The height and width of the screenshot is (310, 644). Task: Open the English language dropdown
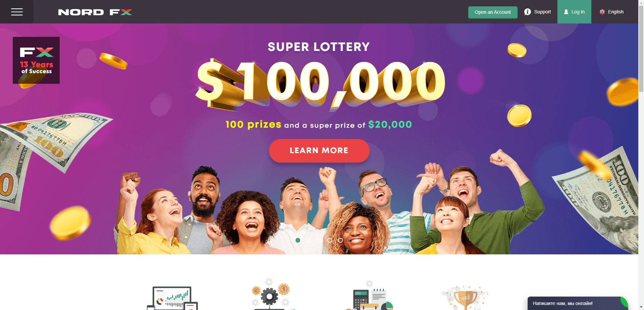[611, 12]
